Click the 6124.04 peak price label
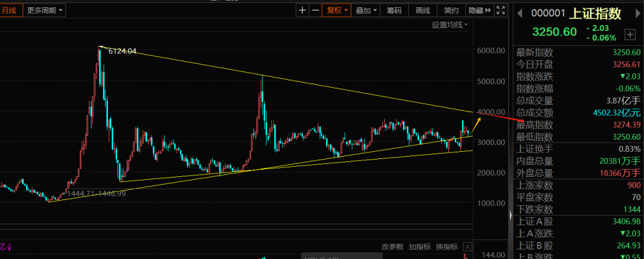 pyautogui.click(x=122, y=51)
